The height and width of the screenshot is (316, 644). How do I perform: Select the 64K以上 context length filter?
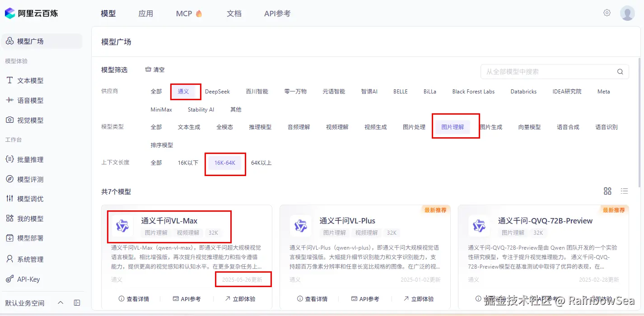(x=261, y=163)
